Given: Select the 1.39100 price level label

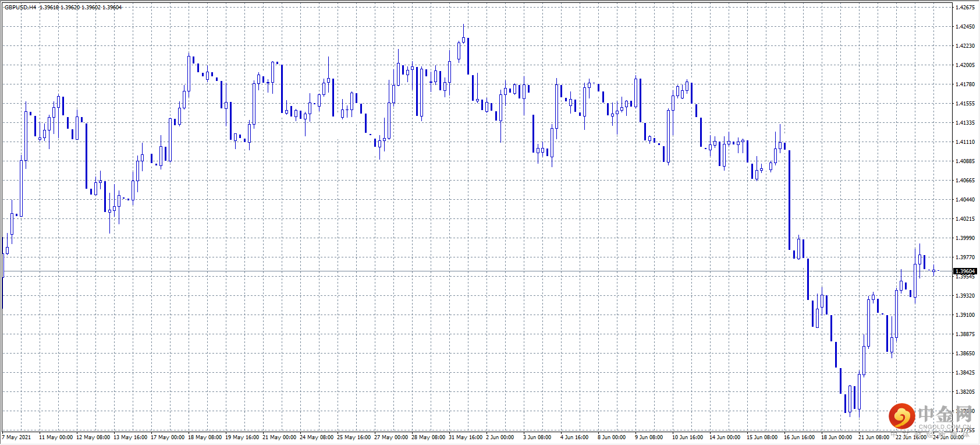Looking at the screenshot, I should pyautogui.click(x=965, y=315).
